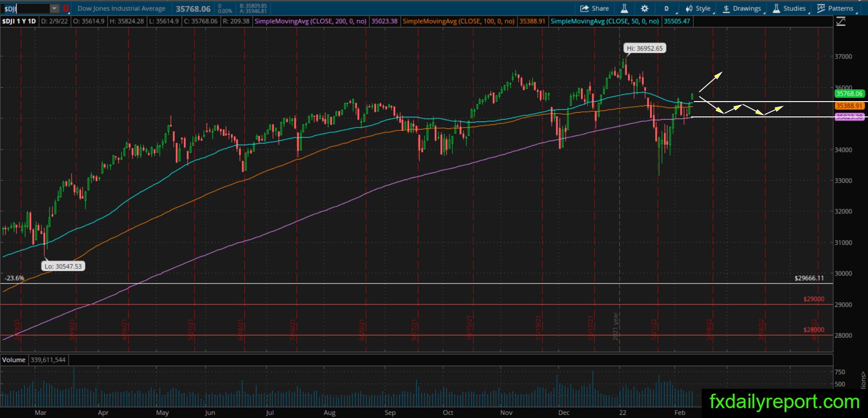868x418 pixels.
Task: Open the Studies menu
Action: tap(790, 8)
